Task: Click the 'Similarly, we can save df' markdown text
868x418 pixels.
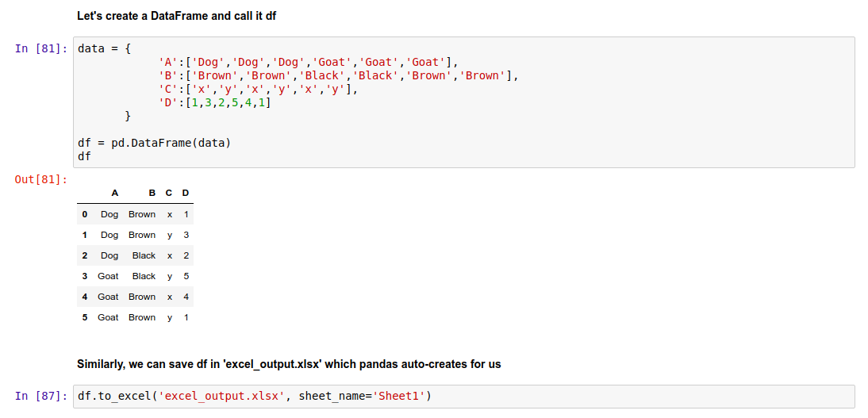Action: (x=289, y=364)
